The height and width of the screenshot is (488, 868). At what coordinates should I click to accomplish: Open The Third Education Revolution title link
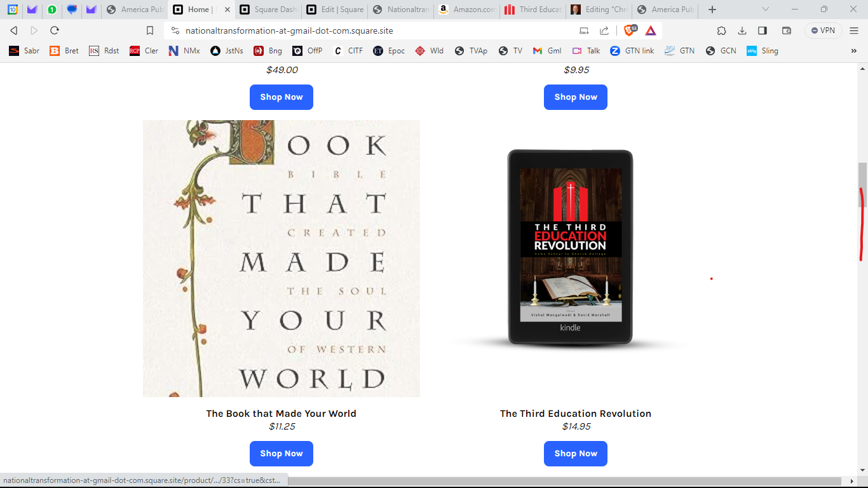click(x=576, y=414)
